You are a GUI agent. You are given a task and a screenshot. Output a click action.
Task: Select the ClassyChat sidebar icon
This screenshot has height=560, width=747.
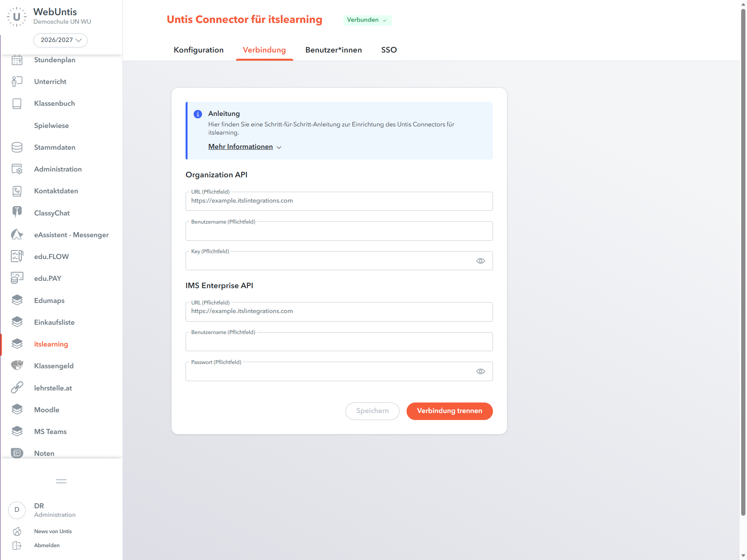[x=17, y=213]
